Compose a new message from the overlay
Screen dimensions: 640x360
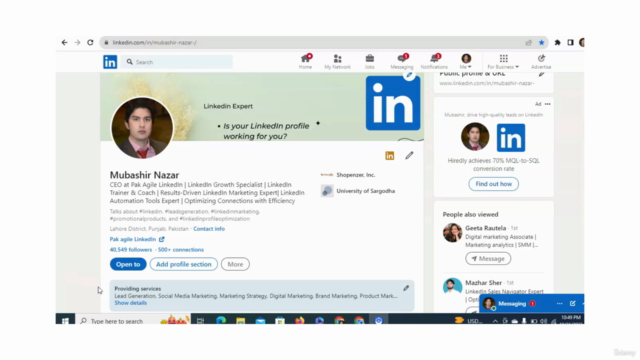coord(573,304)
